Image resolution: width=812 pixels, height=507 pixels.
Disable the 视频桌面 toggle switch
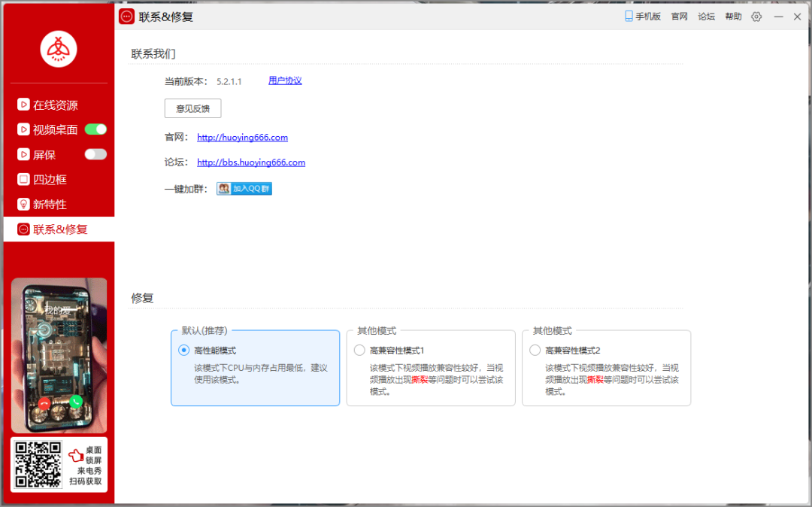click(x=95, y=129)
